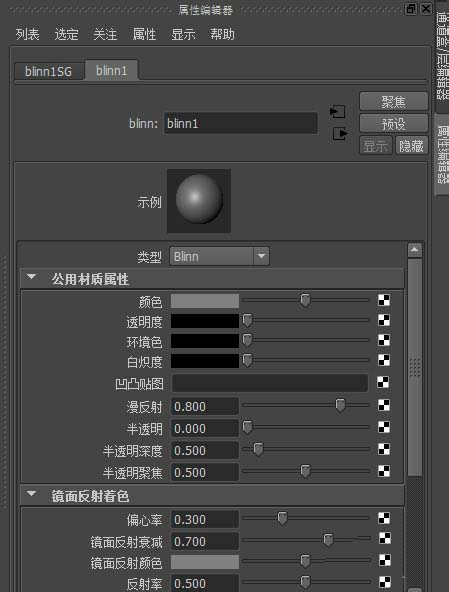Click the 颜色 gray color swatch
The image size is (449, 592).
[x=205, y=301]
